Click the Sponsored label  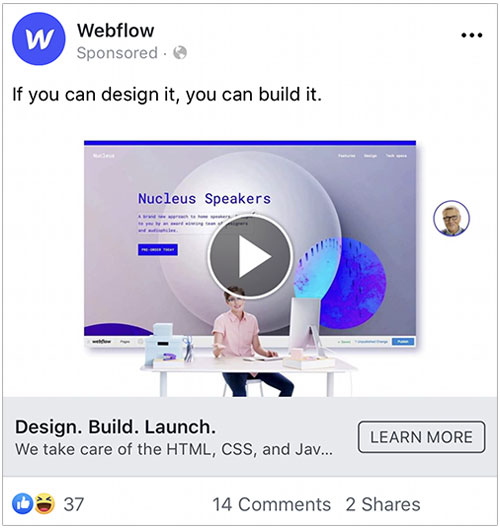(x=117, y=53)
